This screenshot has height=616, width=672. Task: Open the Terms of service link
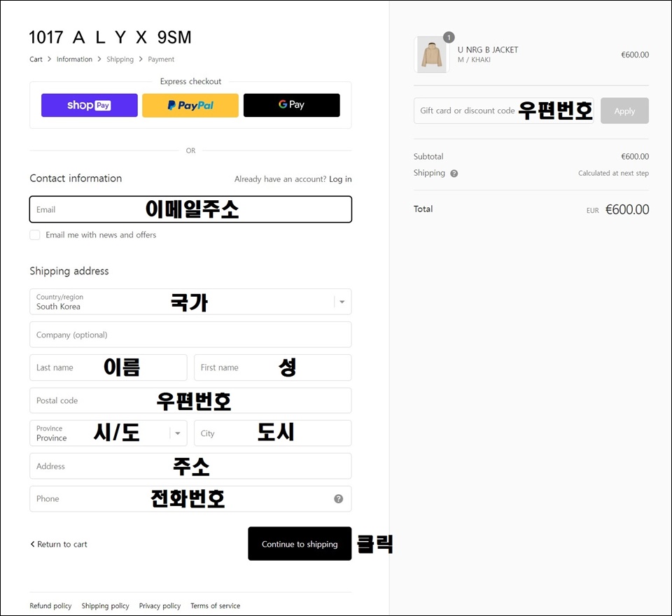pyautogui.click(x=216, y=605)
